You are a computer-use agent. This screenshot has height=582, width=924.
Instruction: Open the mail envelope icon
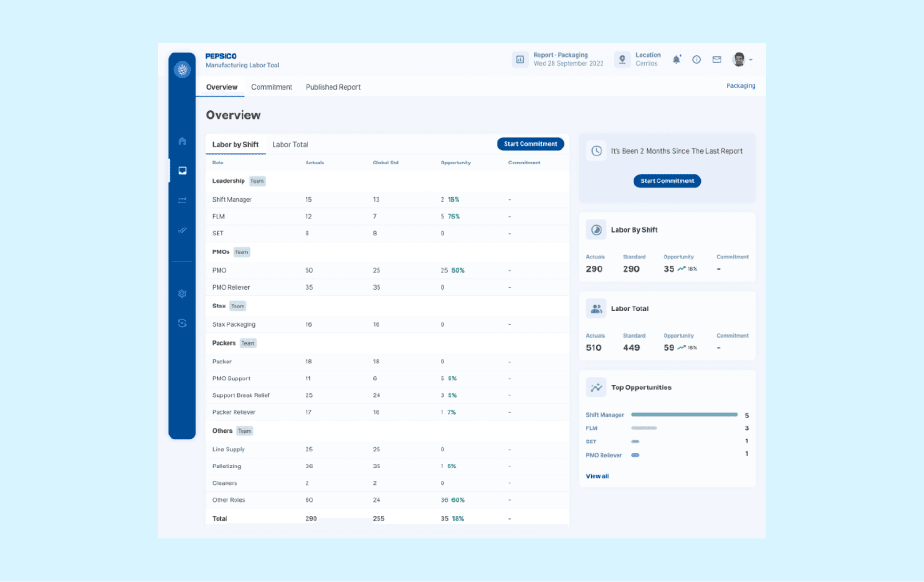[x=716, y=60]
